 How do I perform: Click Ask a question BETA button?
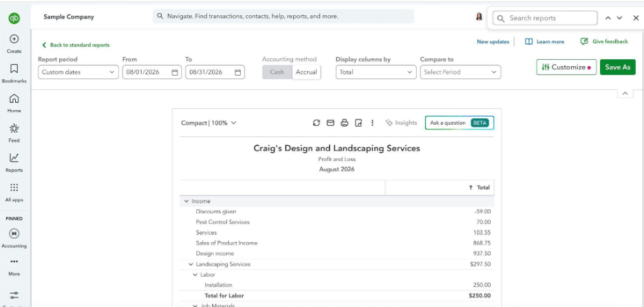[x=460, y=123]
